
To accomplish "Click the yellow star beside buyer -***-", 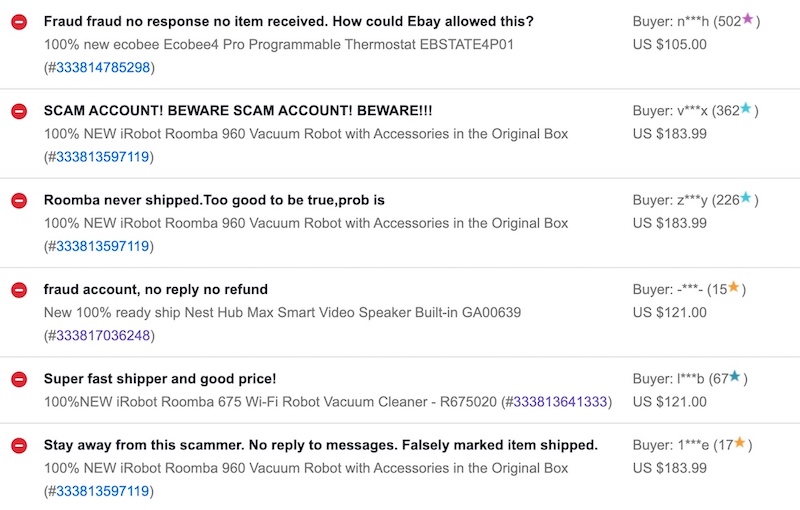I will 733,287.
